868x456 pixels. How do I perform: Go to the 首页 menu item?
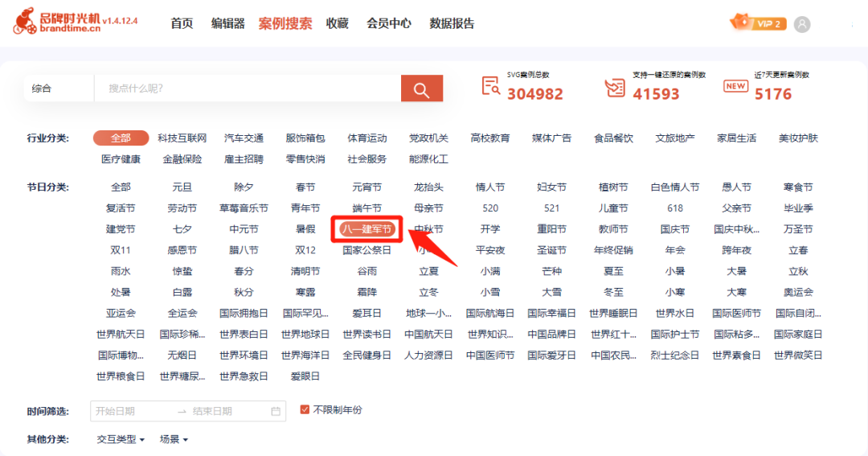tap(182, 23)
